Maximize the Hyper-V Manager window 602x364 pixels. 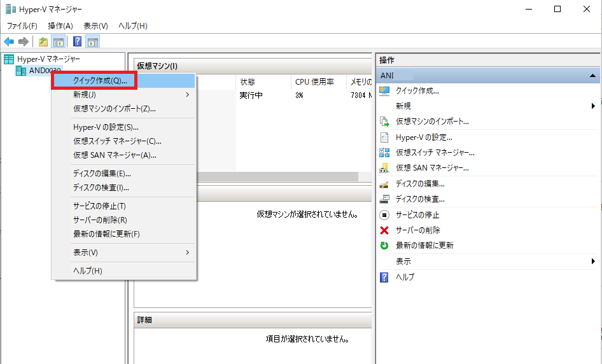557,9
